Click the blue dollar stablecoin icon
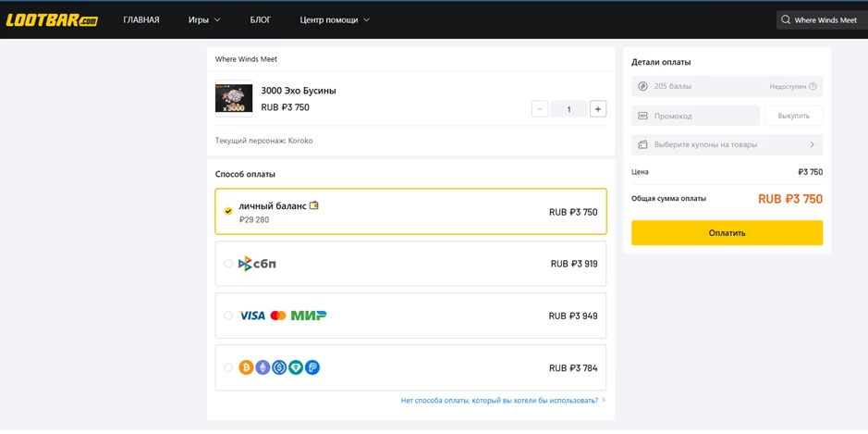The image size is (868, 434). coord(279,367)
